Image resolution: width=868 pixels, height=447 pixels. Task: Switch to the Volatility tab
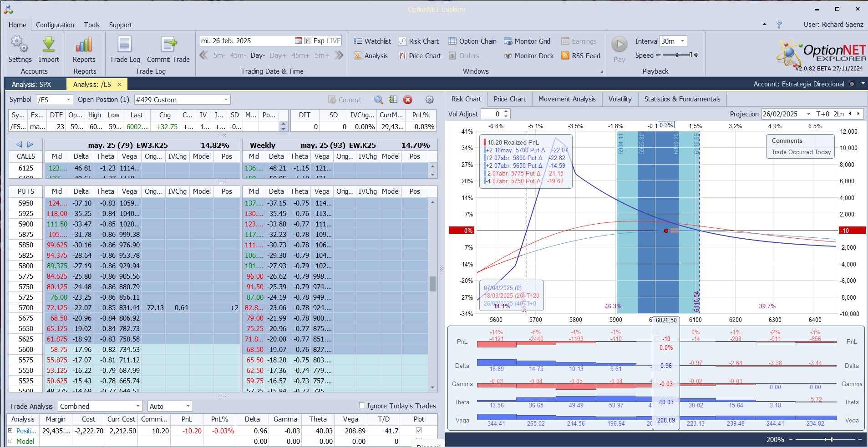[619, 99]
